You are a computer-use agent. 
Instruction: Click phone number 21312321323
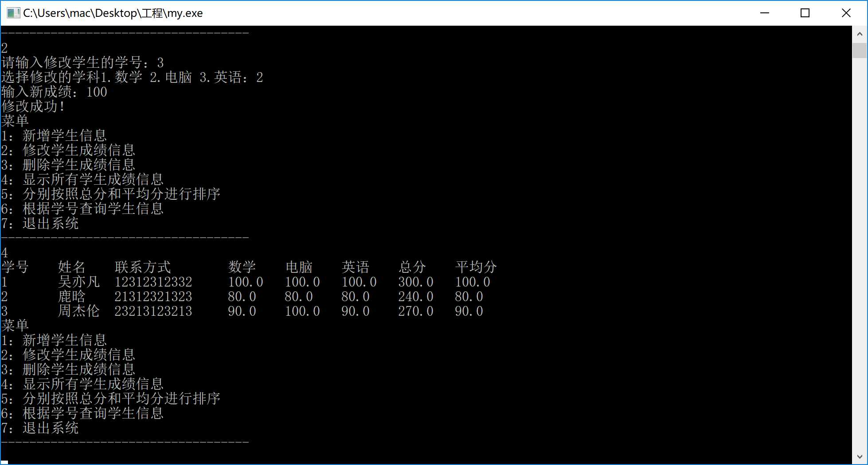(153, 296)
